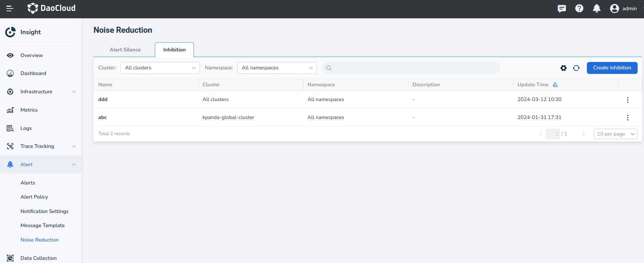Viewport: 644px width, 263px height.
Task: Click the inhibition search field
Action: [413, 68]
